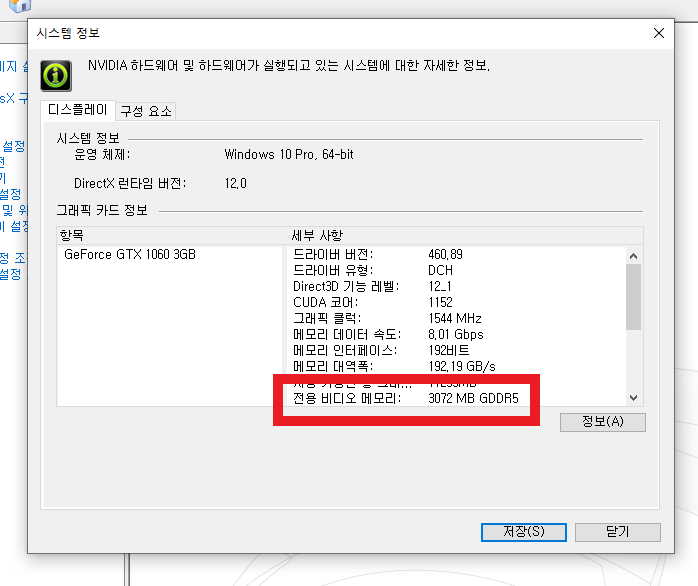Close the 시스템 정보 dialog
This screenshot has width=698, height=586.
click(x=659, y=33)
